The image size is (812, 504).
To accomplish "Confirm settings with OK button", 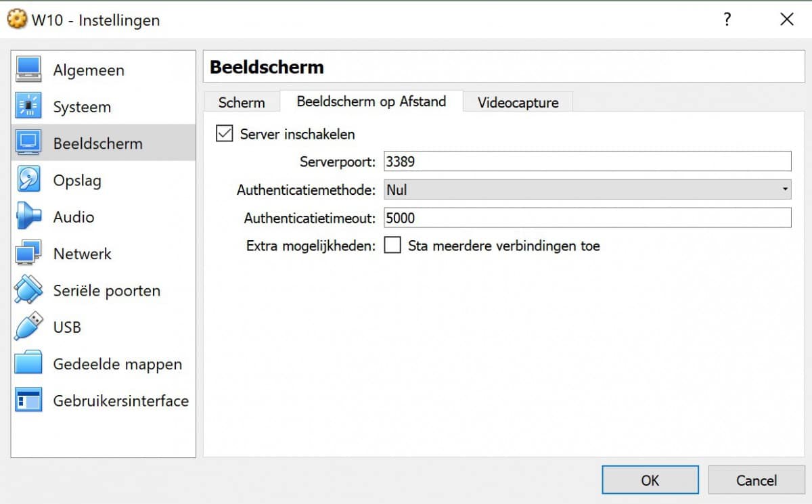I will 650,480.
